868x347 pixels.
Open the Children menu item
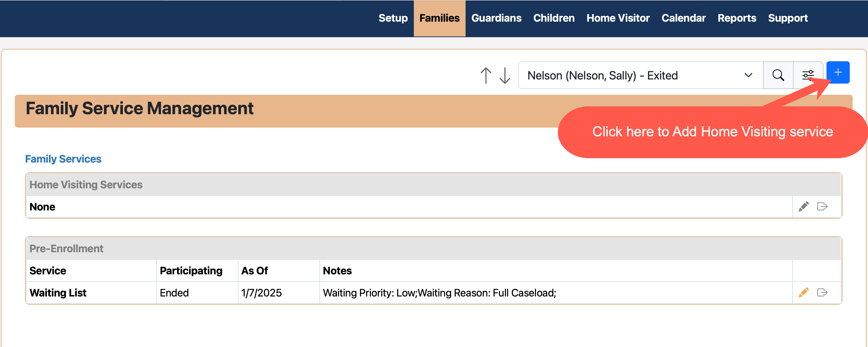(x=554, y=18)
